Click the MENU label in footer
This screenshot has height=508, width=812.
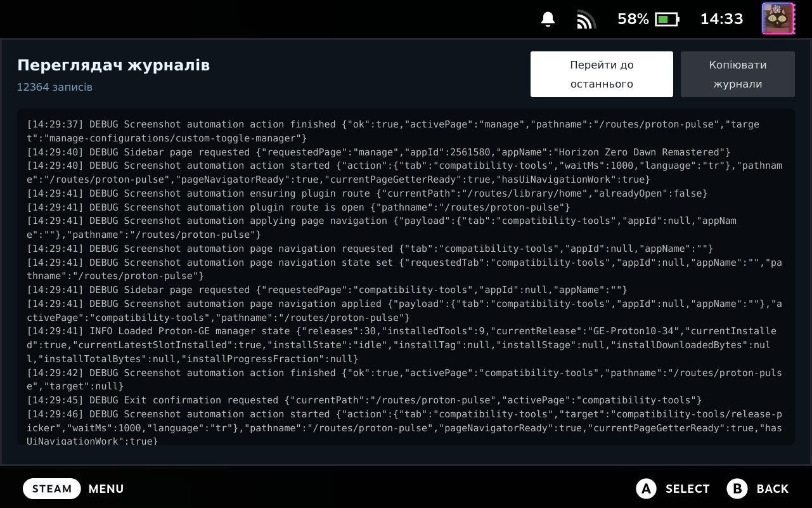pyautogui.click(x=106, y=489)
